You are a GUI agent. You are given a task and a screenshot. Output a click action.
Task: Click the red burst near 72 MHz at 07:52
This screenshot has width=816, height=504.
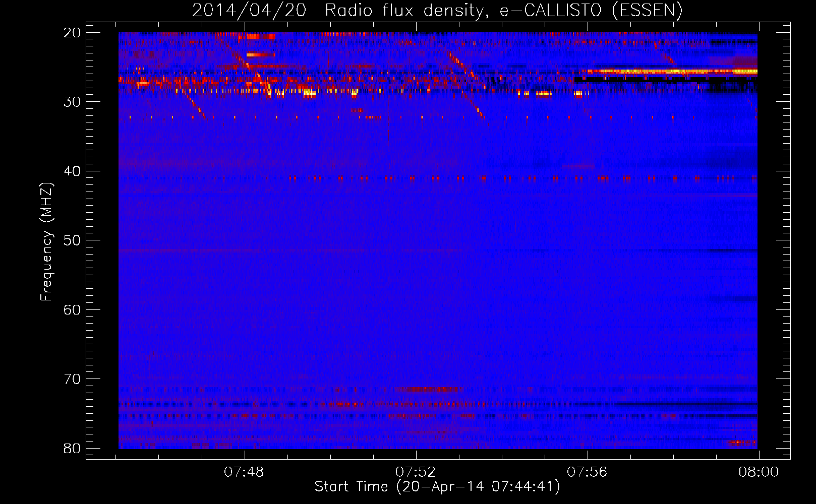[x=429, y=389]
